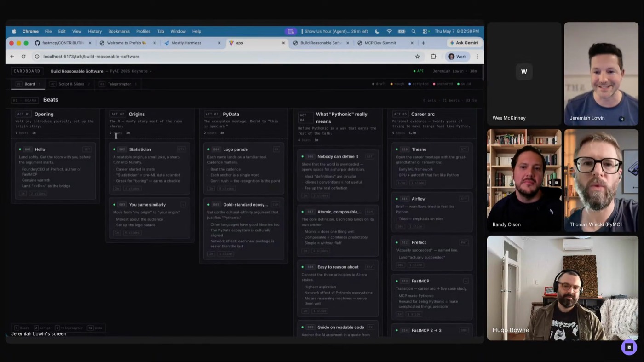This screenshot has width=644, height=362.
Task: Click the API status indicator
Action: pos(419,71)
